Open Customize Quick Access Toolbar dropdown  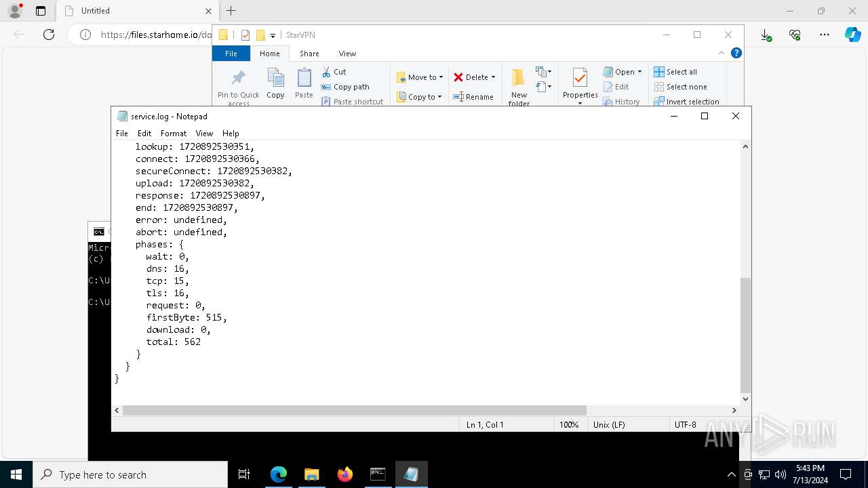(x=273, y=35)
